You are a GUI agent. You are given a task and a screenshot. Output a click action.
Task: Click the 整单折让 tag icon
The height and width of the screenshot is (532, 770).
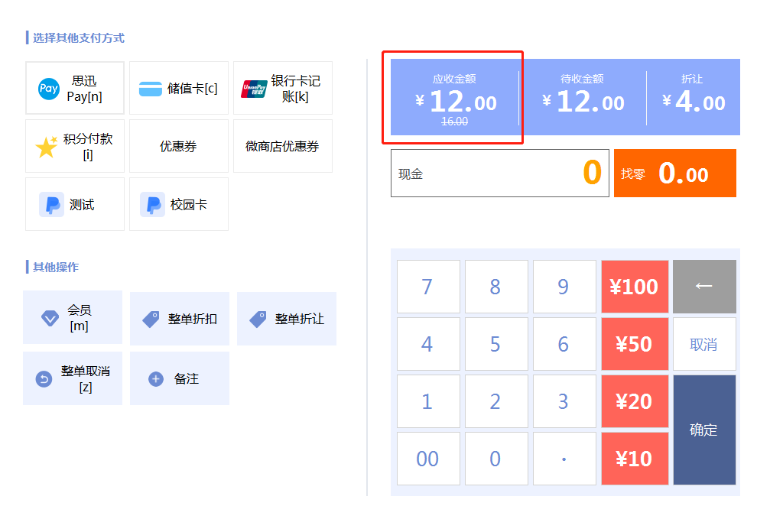click(x=258, y=319)
